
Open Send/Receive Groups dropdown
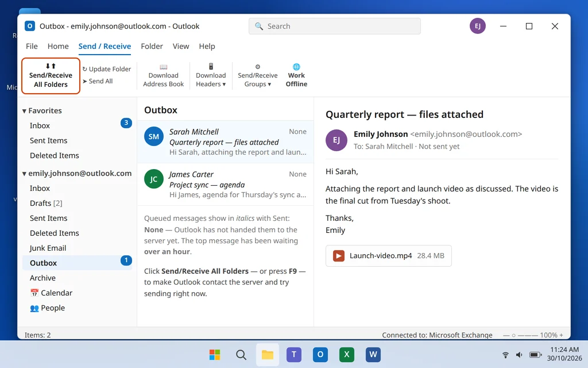[x=258, y=75]
